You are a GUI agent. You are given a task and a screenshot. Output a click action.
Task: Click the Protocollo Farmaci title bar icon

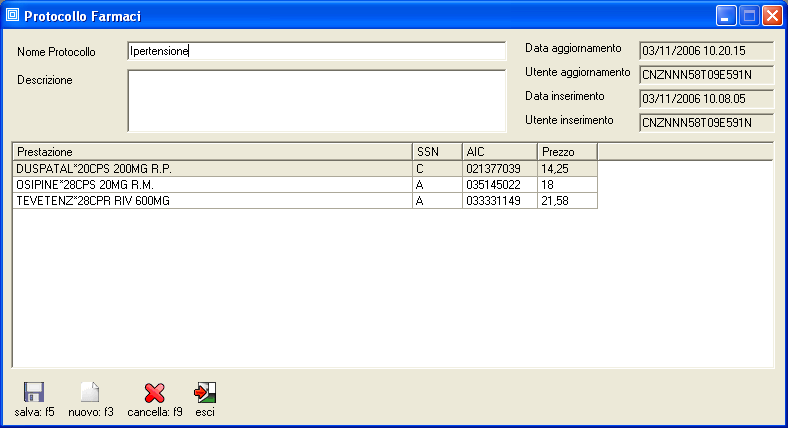click(13, 16)
